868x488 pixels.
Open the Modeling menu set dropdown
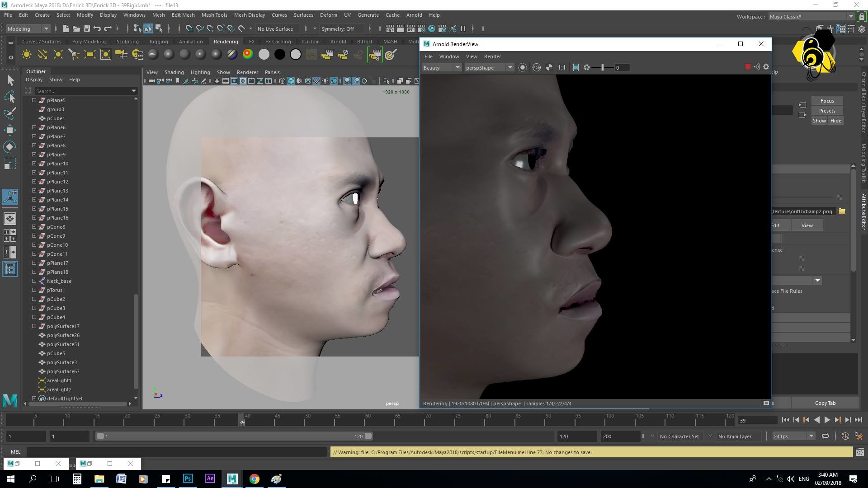tap(28, 28)
